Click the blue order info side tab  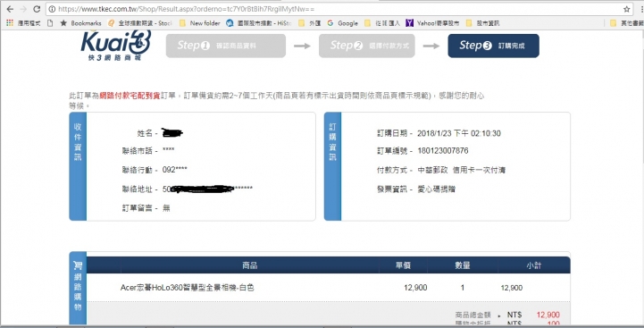332,166
